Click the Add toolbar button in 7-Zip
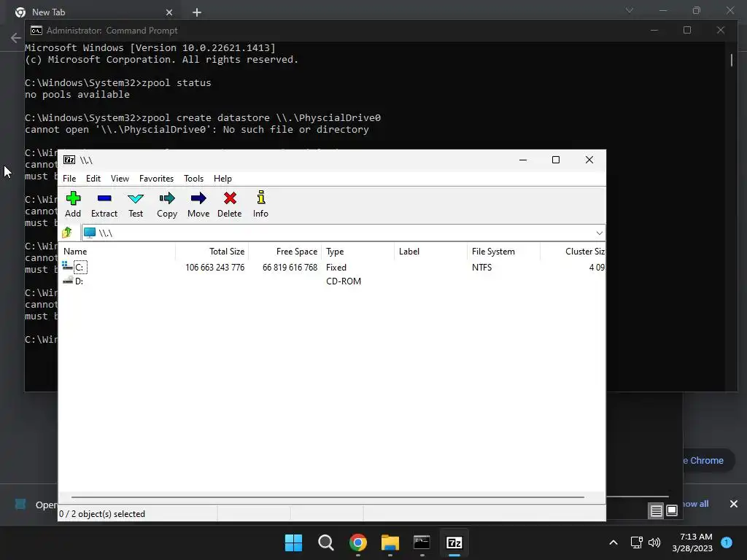This screenshot has width=747, height=560. 73,205
